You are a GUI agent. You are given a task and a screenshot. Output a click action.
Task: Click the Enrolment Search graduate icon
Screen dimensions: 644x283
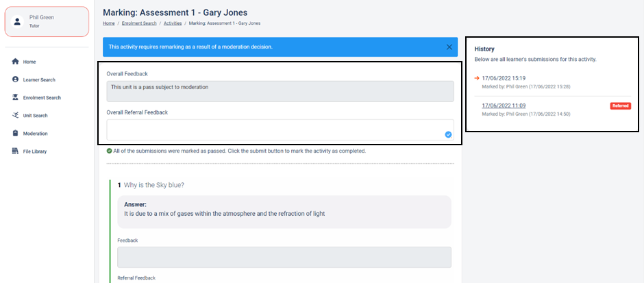[x=15, y=97]
